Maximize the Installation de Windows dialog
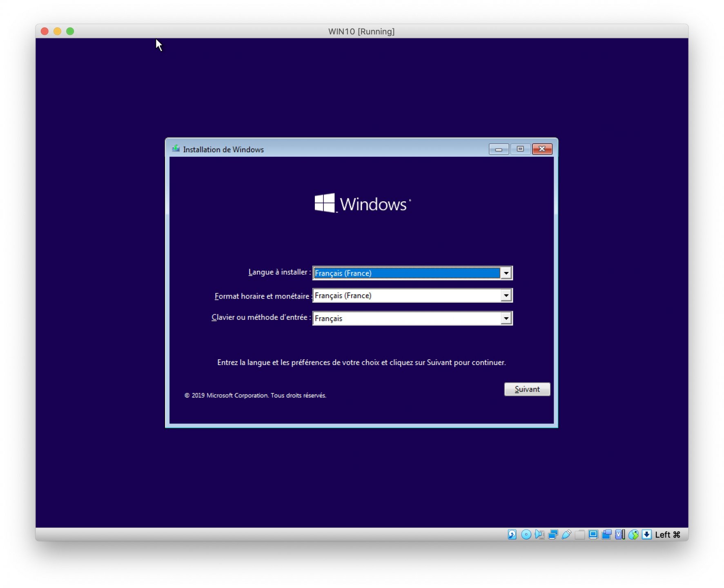This screenshot has width=724, height=588. click(x=520, y=149)
